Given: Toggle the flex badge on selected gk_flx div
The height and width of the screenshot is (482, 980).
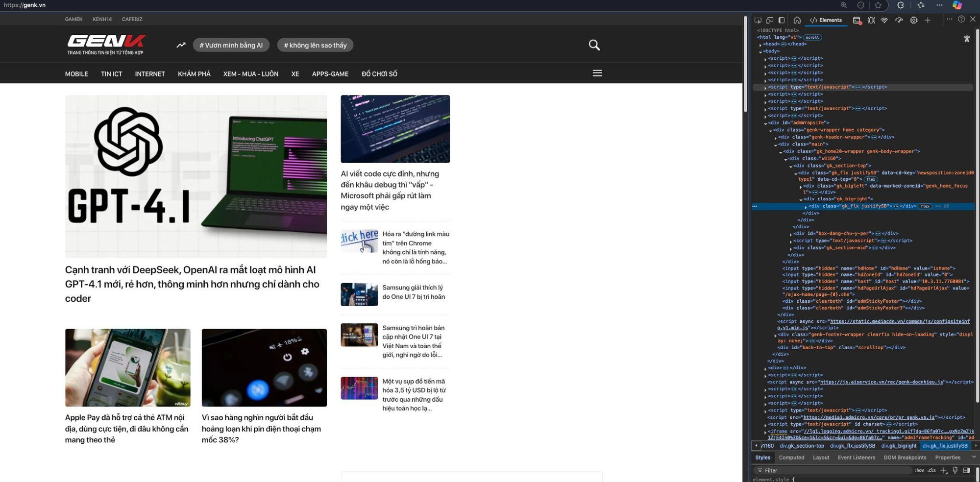Looking at the screenshot, I should click(925, 206).
